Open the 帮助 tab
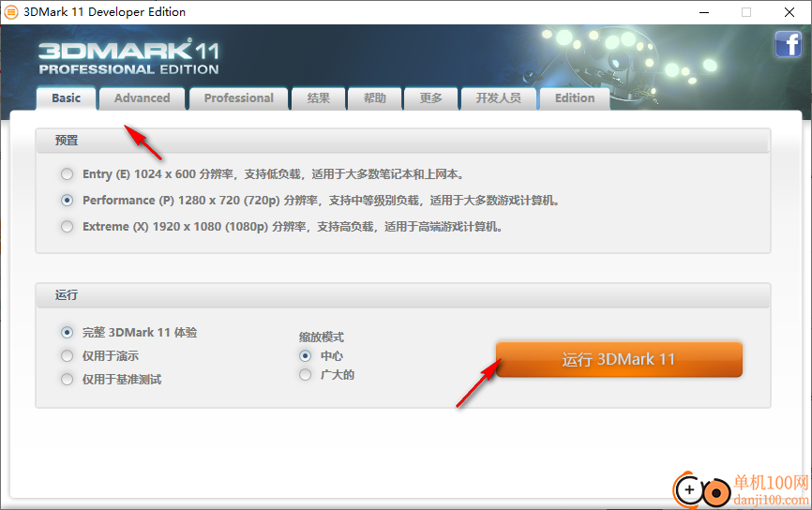 (375, 98)
